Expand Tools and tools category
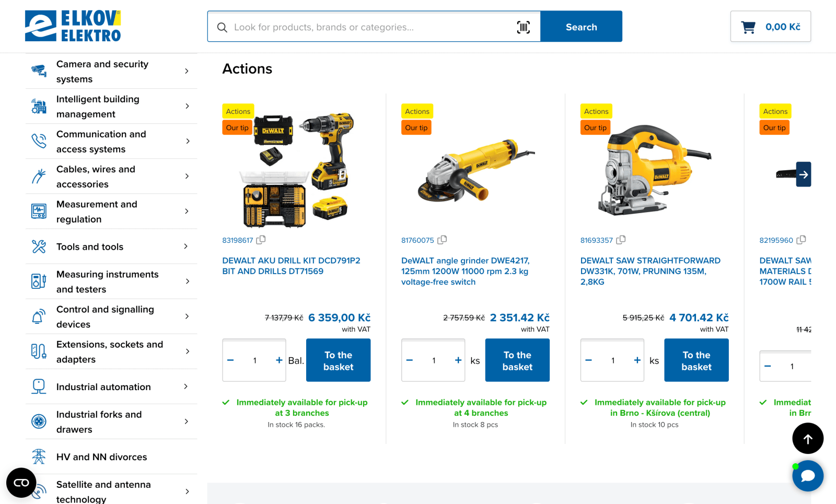Viewport: 836px width, 504px height. pyautogui.click(x=187, y=247)
